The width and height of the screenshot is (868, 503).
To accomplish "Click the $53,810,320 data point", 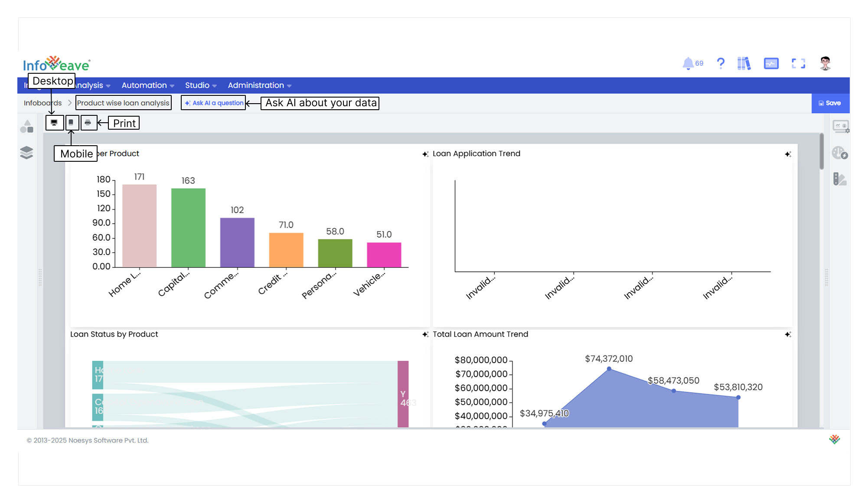I will coord(738,397).
